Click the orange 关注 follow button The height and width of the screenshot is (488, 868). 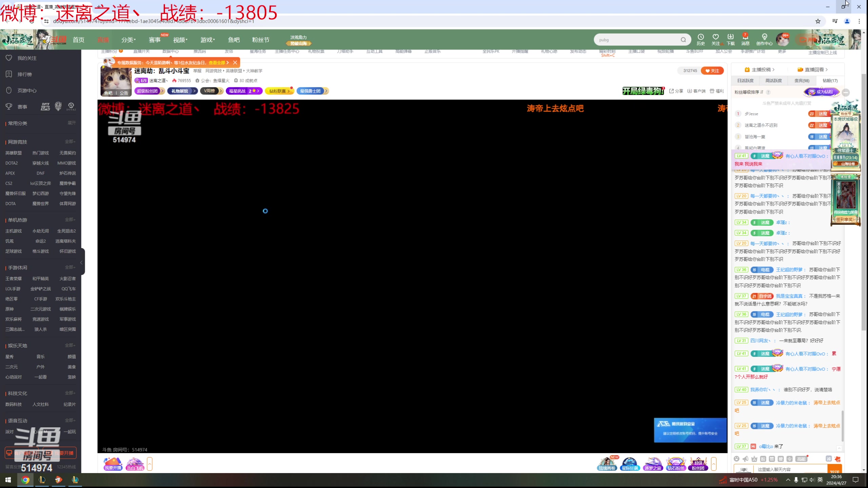pos(712,71)
